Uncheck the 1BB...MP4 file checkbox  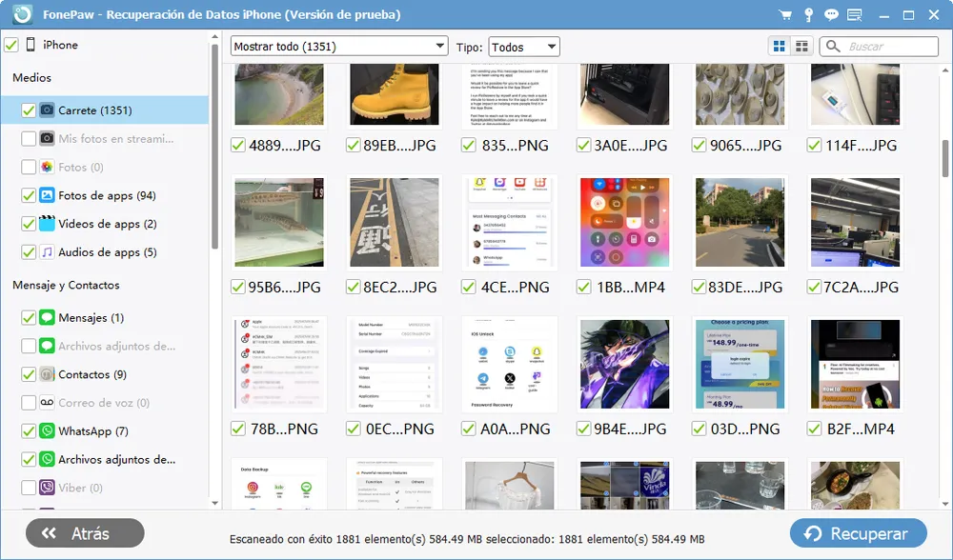tap(583, 287)
